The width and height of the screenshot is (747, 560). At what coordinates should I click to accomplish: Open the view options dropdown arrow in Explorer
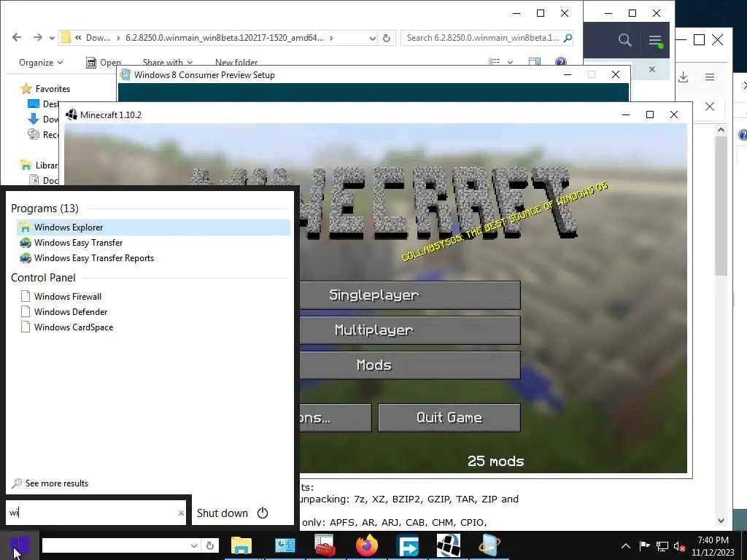pos(510,63)
